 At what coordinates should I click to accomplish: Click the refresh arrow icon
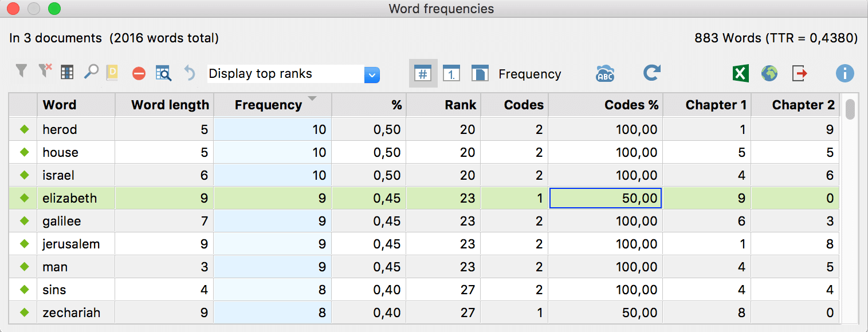tap(652, 73)
